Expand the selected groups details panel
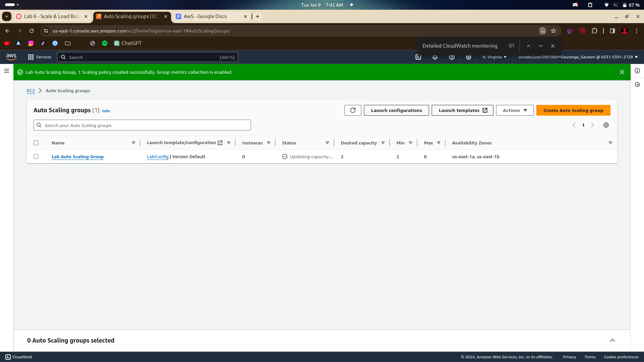The width and height of the screenshot is (644, 362). [x=612, y=341]
